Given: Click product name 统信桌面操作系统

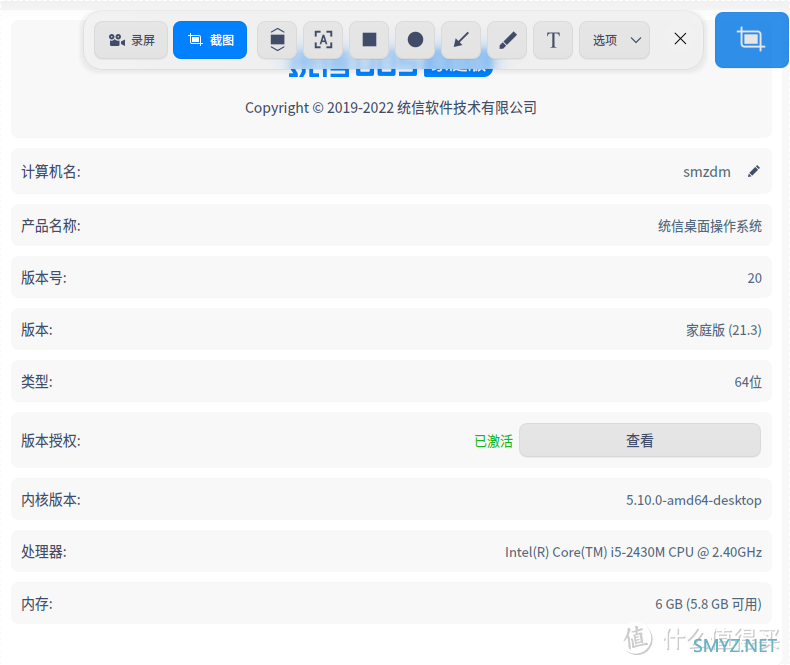Looking at the screenshot, I should click(710, 226).
